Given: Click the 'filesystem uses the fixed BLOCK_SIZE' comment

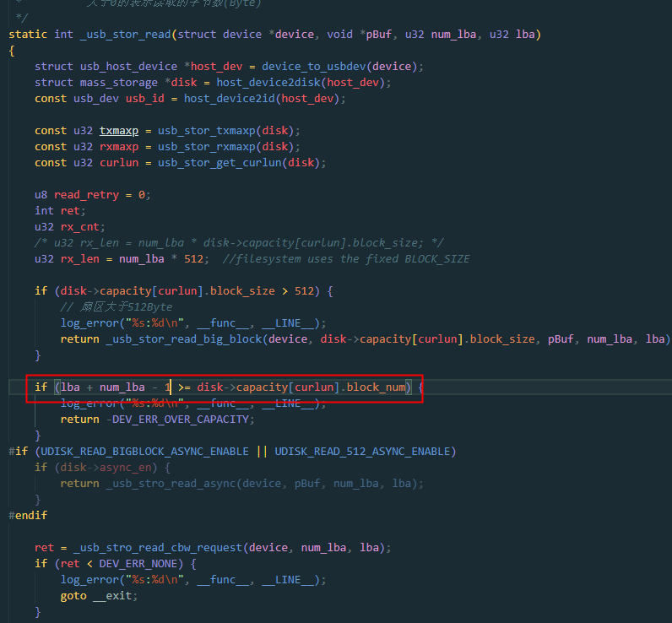Looking at the screenshot, I should [x=345, y=259].
